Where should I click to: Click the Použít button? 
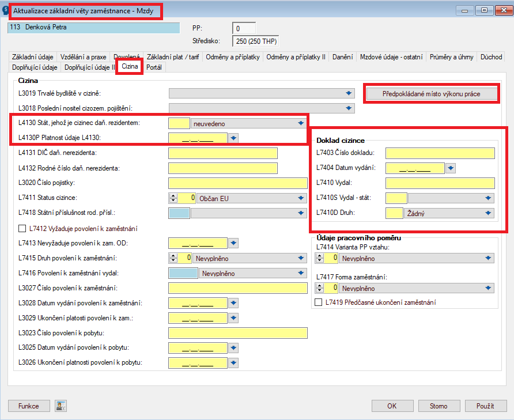pyautogui.click(x=485, y=406)
